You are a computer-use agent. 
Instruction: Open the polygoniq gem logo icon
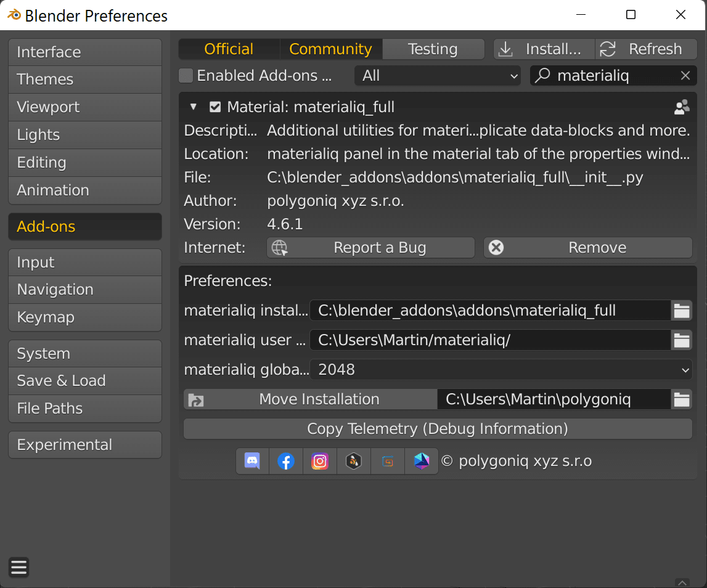point(422,461)
